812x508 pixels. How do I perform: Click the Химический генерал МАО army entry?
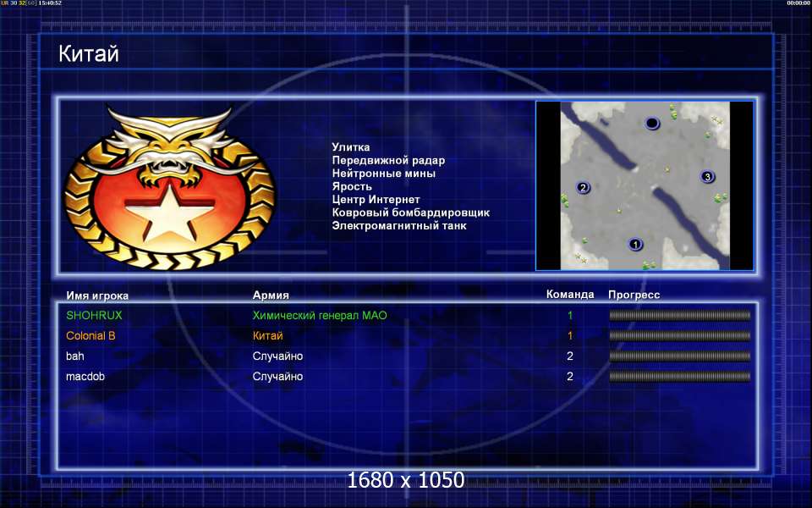[320, 315]
